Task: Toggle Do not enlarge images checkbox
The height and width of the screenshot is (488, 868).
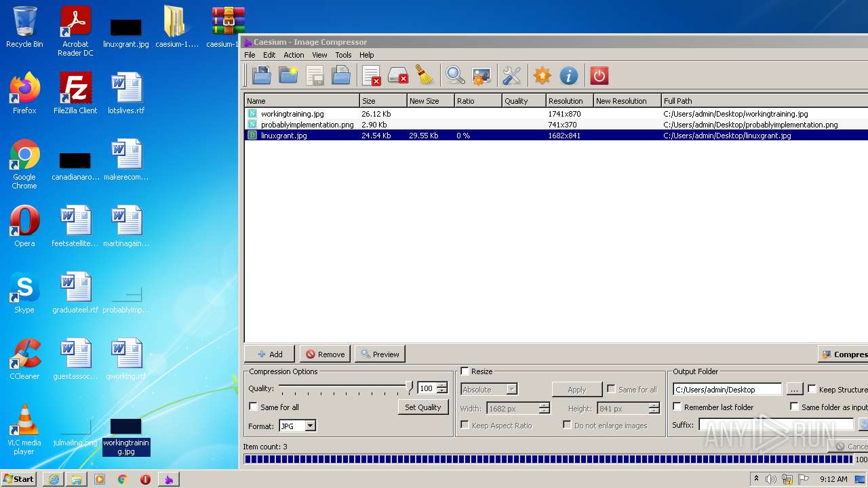Action: click(567, 425)
